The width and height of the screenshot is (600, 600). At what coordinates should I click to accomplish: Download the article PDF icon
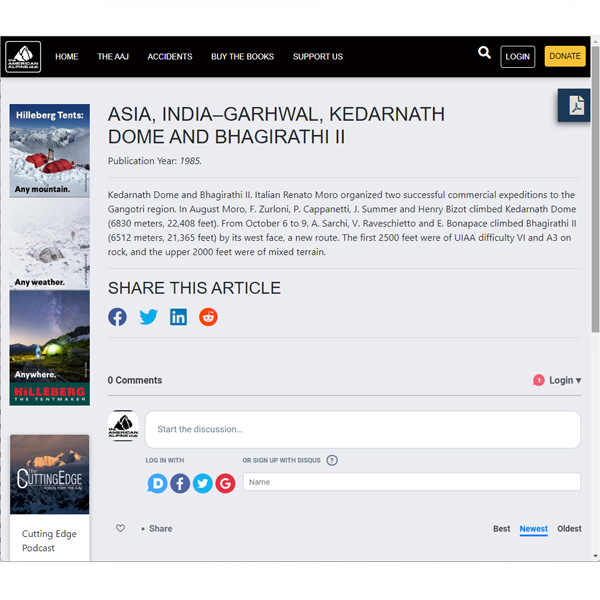tap(576, 106)
